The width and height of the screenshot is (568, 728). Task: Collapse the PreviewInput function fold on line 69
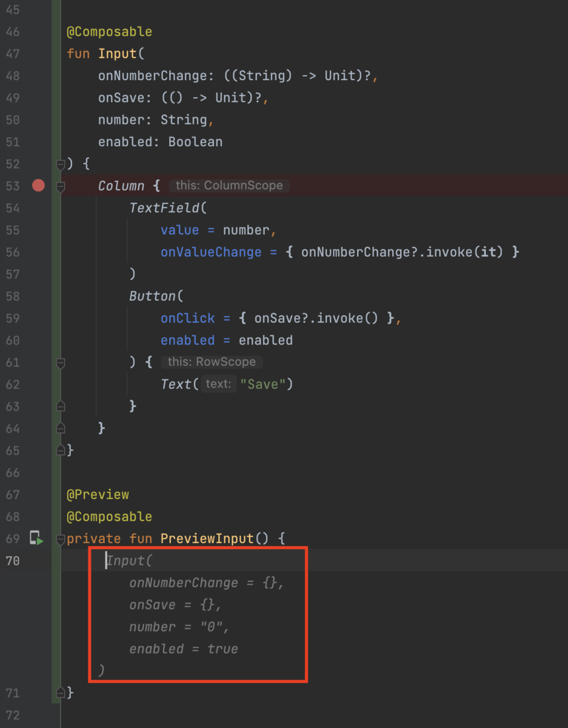[60, 539]
